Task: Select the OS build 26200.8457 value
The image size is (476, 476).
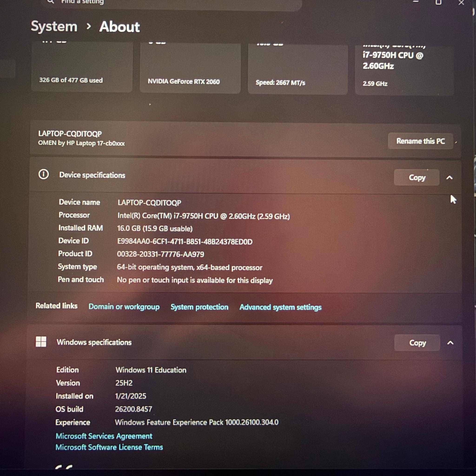Action: (133, 409)
